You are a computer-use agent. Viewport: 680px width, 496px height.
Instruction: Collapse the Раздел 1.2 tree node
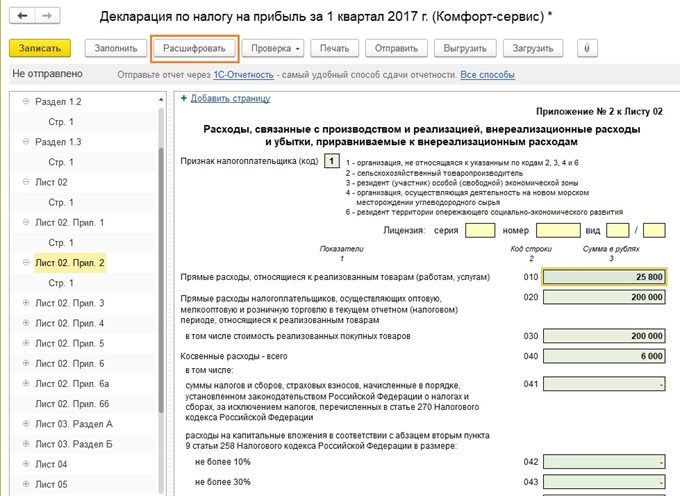(x=26, y=101)
